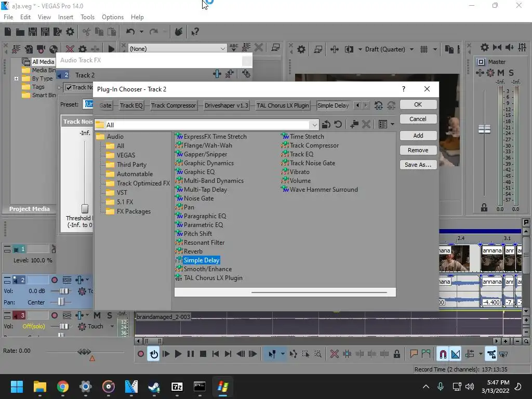Click the Pause button in transport
Screen dimensions: 532x399
click(x=190, y=354)
